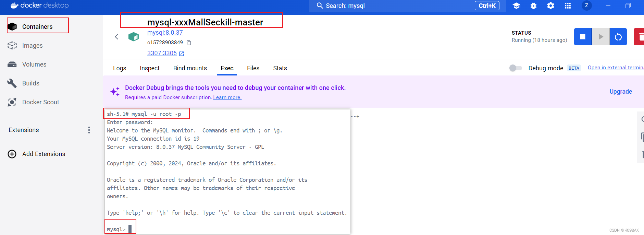Image resolution: width=644 pixels, height=235 pixels.
Task: Toggle the Debug mode switch
Action: point(516,68)
